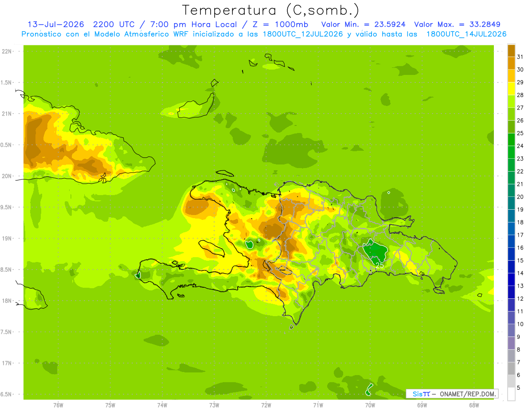Click legend value "10" on the color scale
Screen dimensions: 532x411
click(x=520, y=324)
